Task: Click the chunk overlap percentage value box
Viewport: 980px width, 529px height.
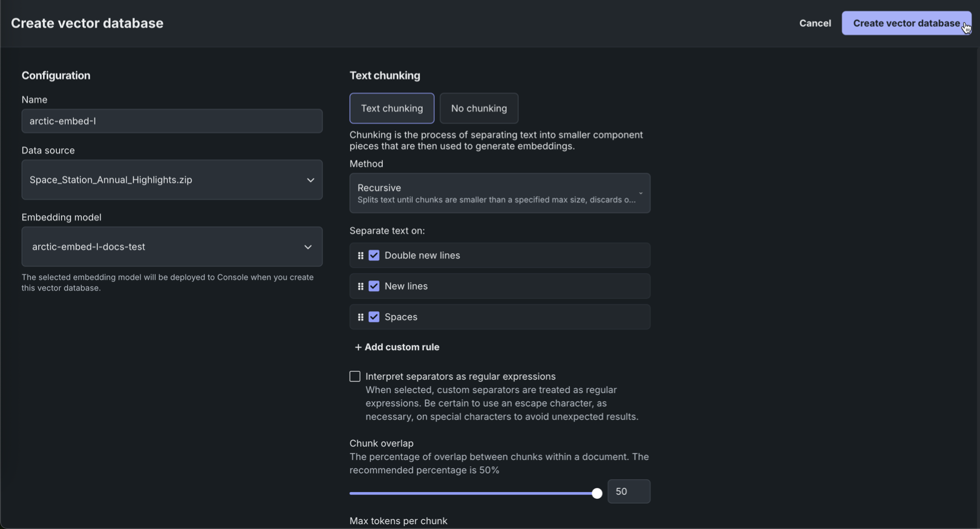Action: click(x=629, y=492)
